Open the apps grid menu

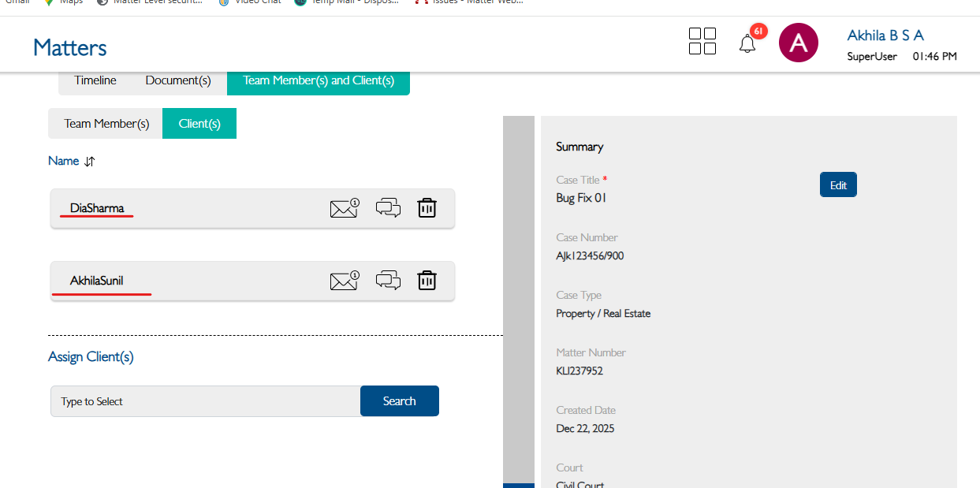702,41
